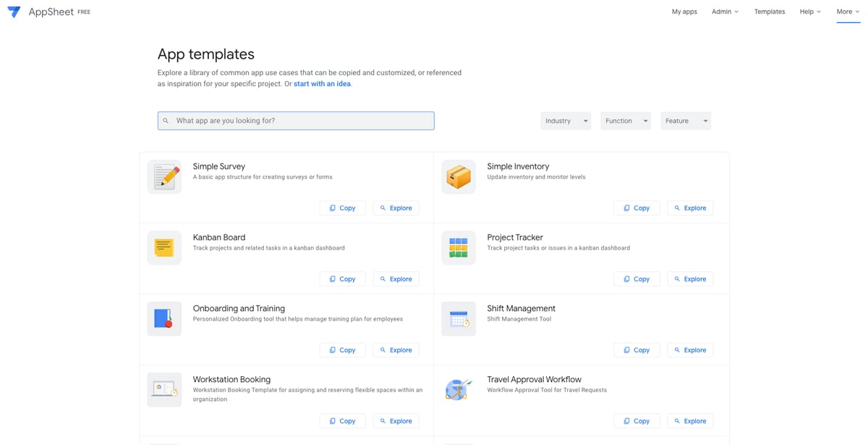Viewport: 868px width, 445px height.
Task: Open the Shift Management calendar icon
Action: pyautogui.click(x=459, y=318)
